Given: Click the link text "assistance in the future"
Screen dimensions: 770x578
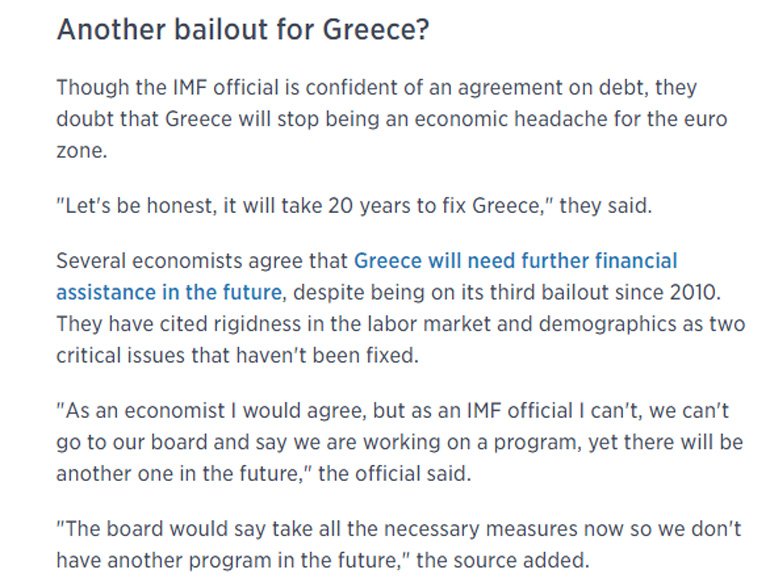Looking at the screenshot, I should 168,294.
